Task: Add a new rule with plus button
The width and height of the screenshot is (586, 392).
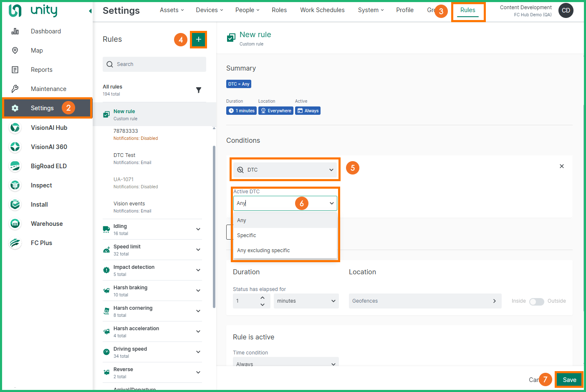Action: click(x=199, y=40)
